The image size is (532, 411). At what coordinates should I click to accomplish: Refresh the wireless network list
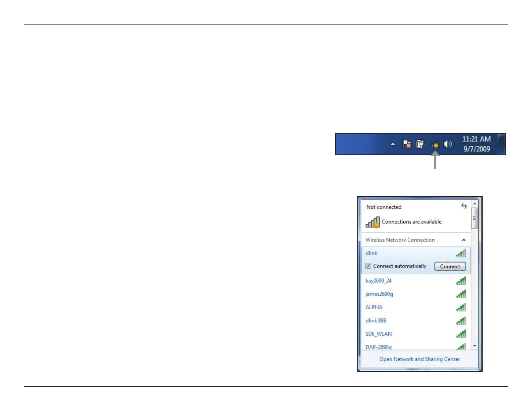point(464,206)
